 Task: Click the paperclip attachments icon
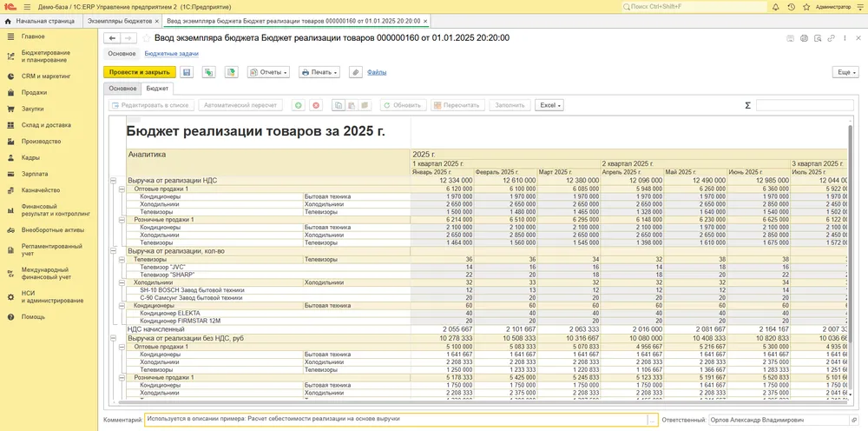(355, 72)
